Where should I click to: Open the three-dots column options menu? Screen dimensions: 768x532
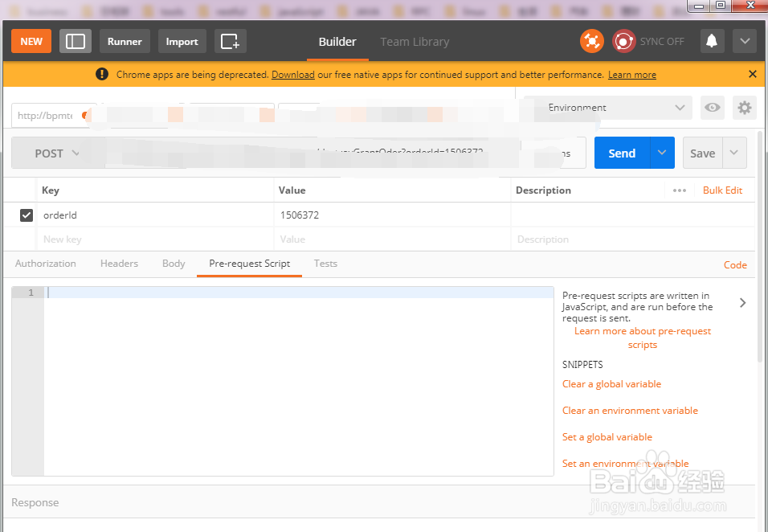[680, 190]
